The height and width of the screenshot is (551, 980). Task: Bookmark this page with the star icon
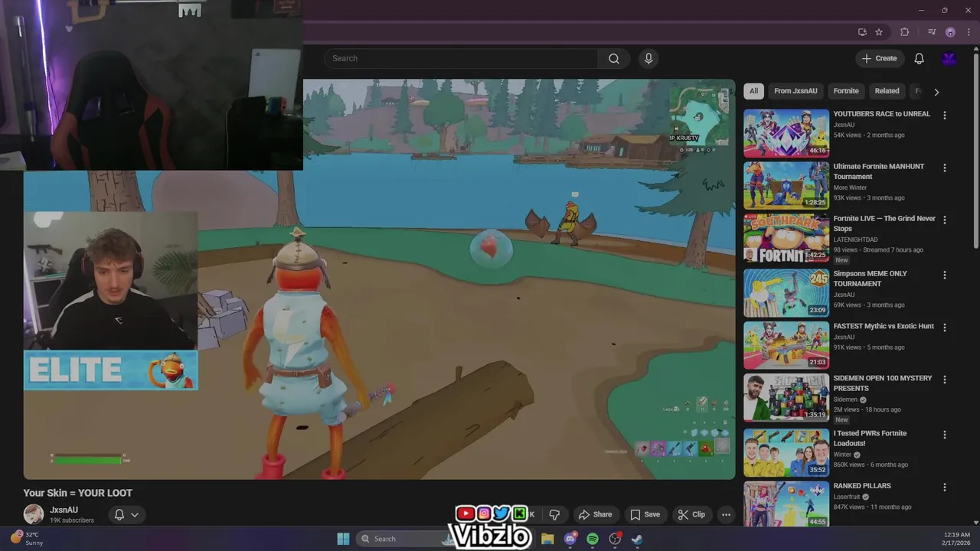(x=879, y=32)
